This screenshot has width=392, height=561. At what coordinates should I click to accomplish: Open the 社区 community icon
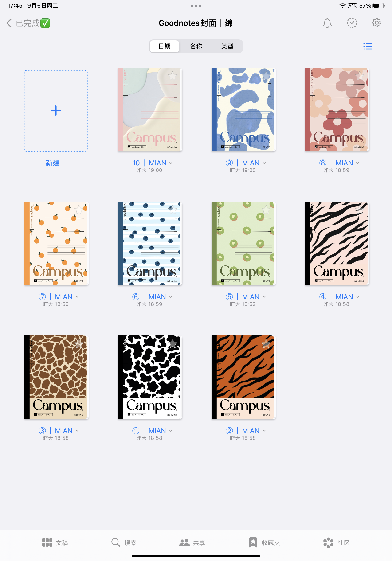[x=328, y=543]
